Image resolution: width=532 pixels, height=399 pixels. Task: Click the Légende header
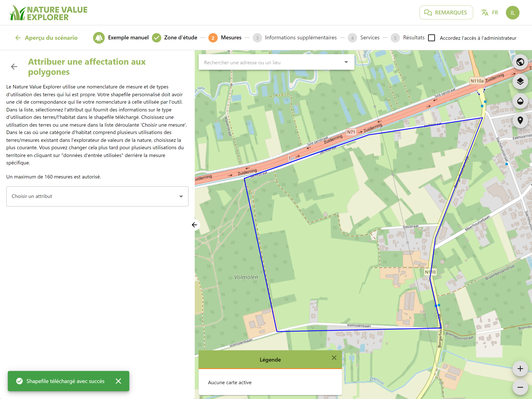tap(270, 359)
